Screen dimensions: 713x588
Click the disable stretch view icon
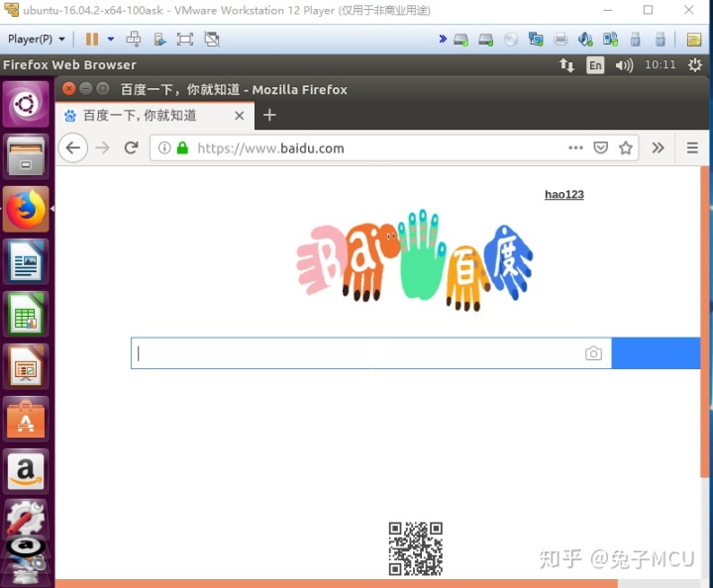[x=212, y=39]
